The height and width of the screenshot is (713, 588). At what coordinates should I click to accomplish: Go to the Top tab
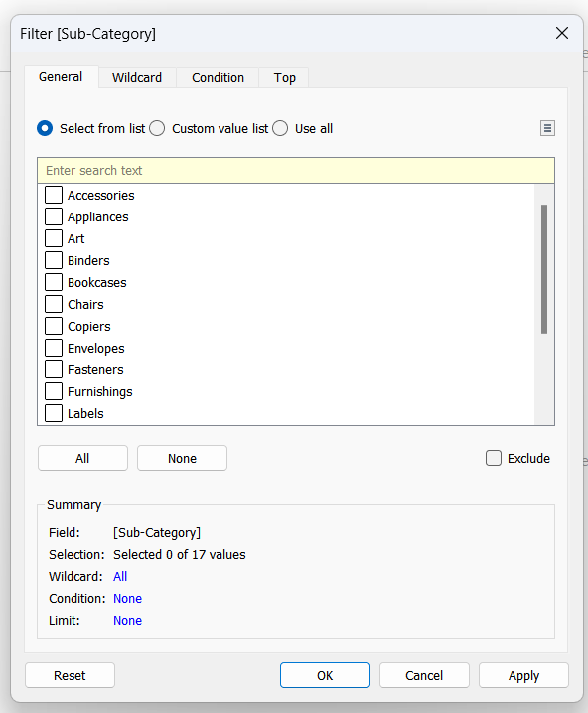click(285, 77)
